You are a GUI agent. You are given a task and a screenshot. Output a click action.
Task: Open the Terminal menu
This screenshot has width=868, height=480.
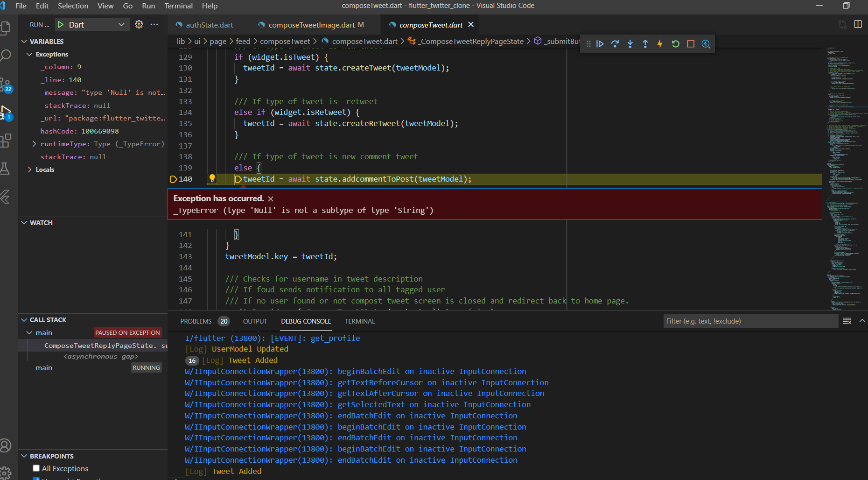[x=178, y=6]
